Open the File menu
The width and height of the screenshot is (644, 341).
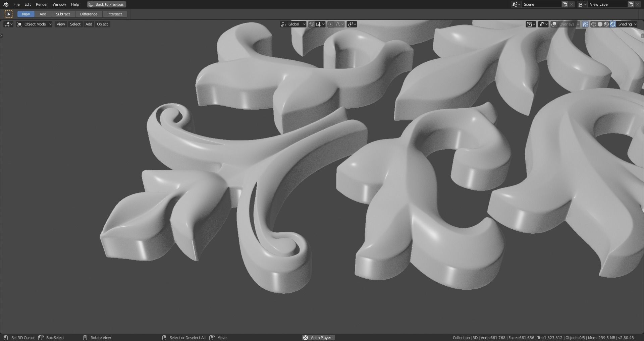click(16, 4)
